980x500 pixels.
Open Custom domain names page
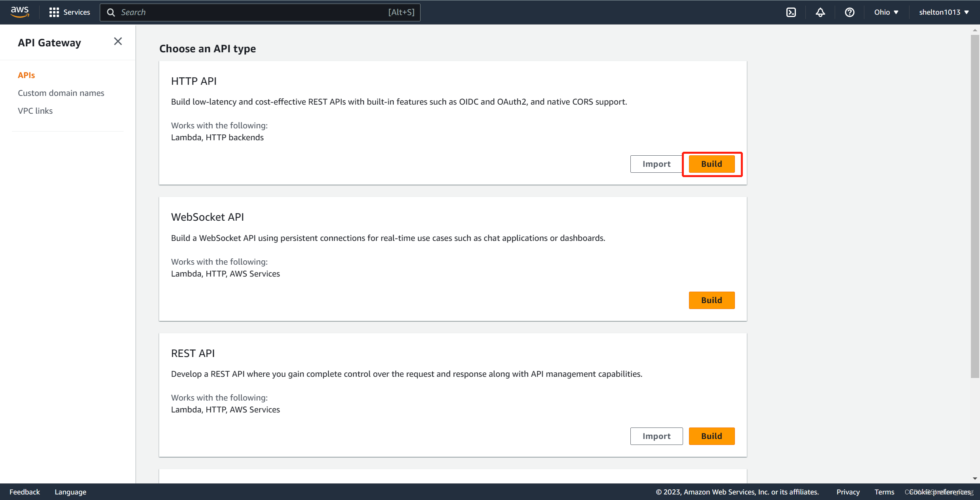61,93
